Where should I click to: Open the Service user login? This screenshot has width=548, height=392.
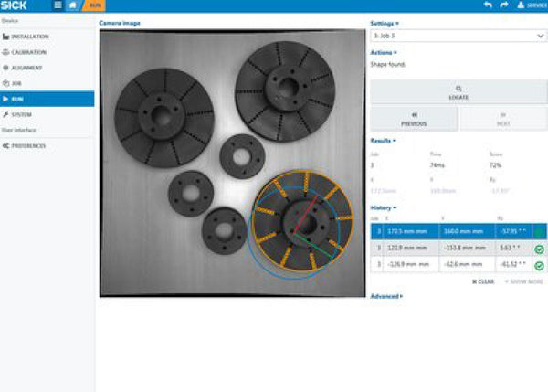tap(529, 5)
